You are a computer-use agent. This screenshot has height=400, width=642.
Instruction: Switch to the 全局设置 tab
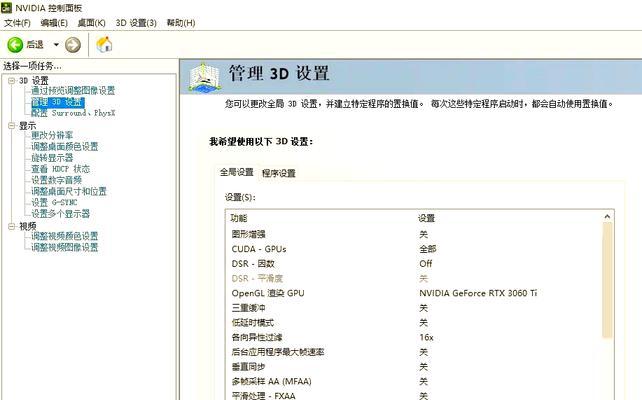click(237, 172)
